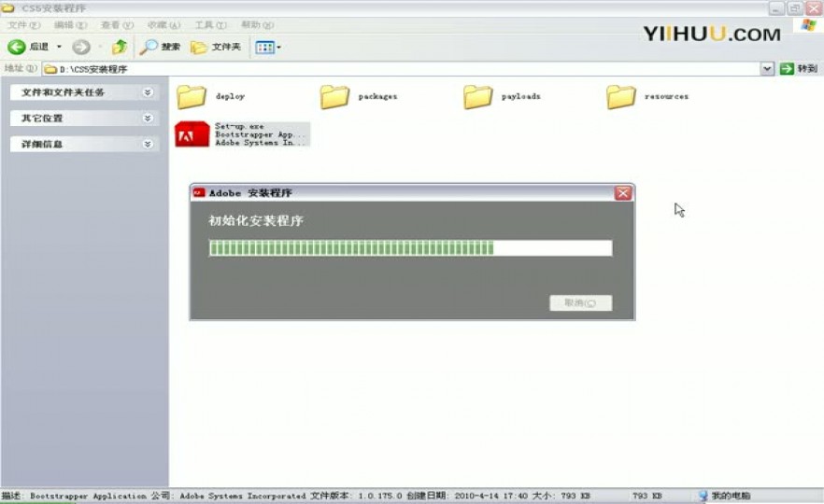Restore down the Explorer window
Viewport: 824px width, 504px height.
pyautogui.click(x=794, y=8)
